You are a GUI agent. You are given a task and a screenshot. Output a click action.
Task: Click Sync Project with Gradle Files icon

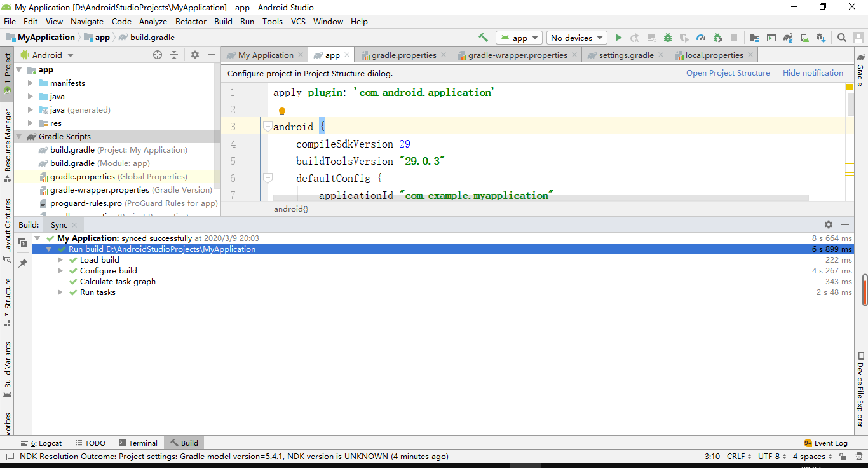tap(788, 38)
